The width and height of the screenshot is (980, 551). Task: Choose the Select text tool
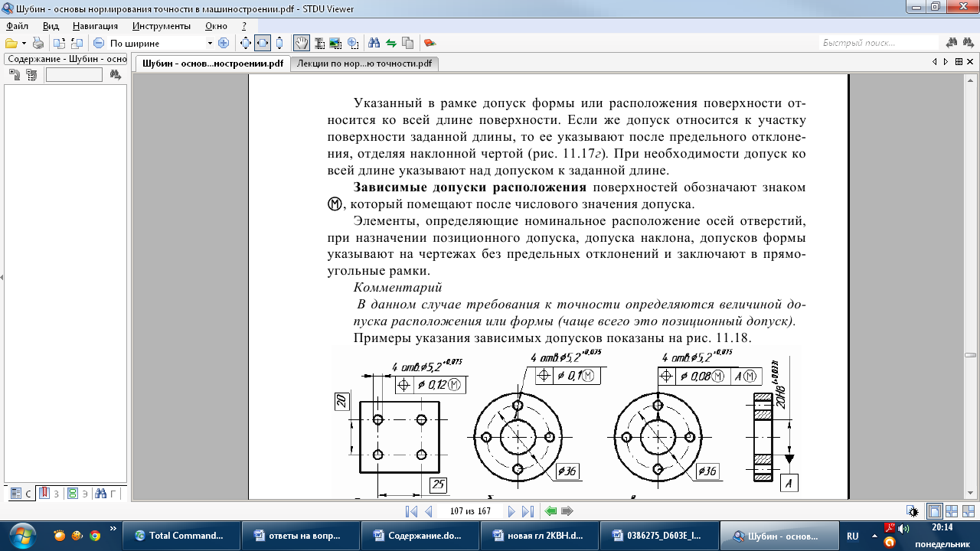(318, 43)
